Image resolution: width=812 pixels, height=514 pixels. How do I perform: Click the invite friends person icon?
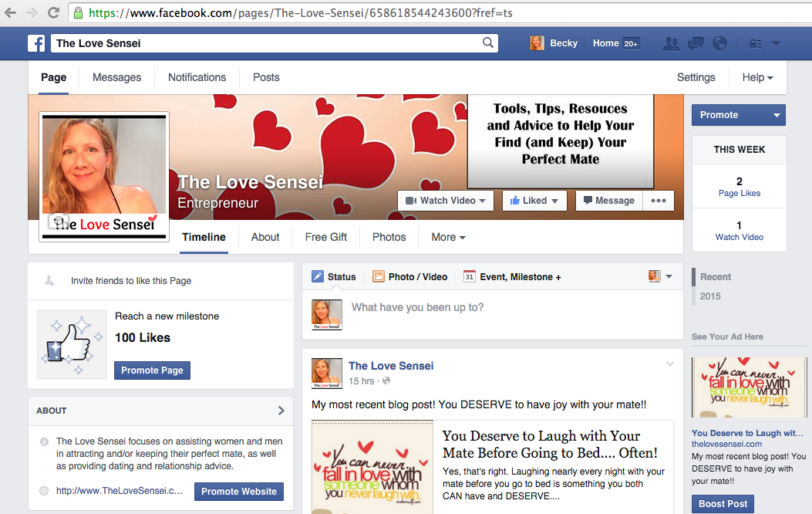point(49,281)
